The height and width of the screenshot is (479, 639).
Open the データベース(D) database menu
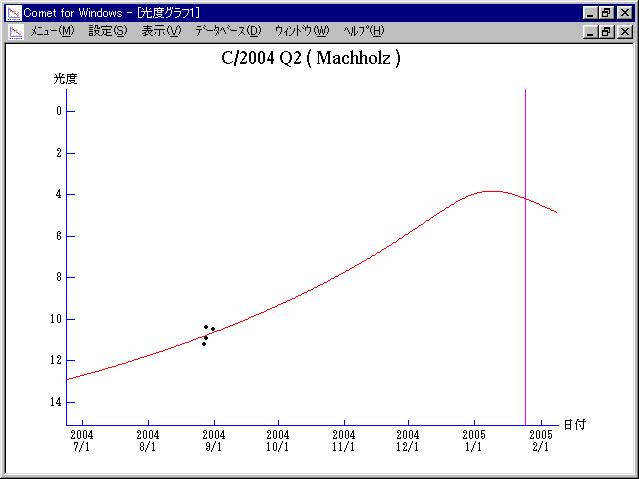pyautogui.click(x=228, y=31)
